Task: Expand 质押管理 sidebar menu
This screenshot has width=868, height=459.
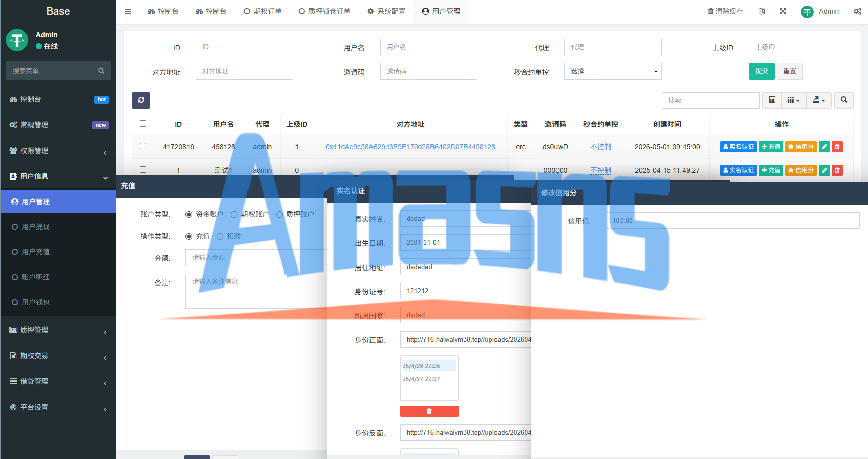Action: [x=58, y=330]
